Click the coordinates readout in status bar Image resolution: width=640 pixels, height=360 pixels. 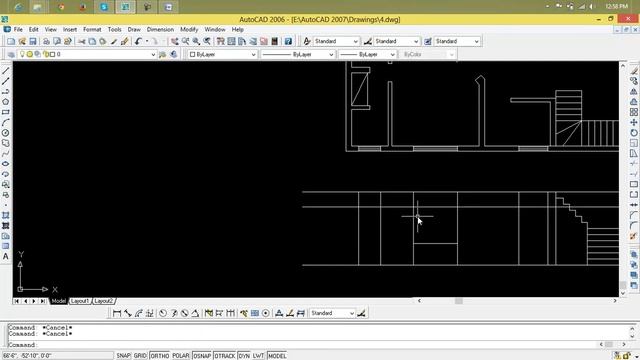tap(57, 356)
